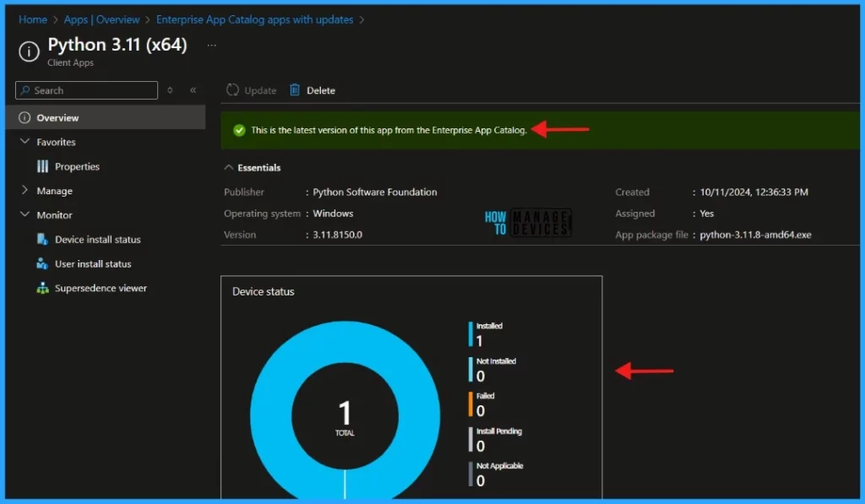Click the Assigned Yes value
This screenshot has width=865, height=504.
(x=707, y=214)
